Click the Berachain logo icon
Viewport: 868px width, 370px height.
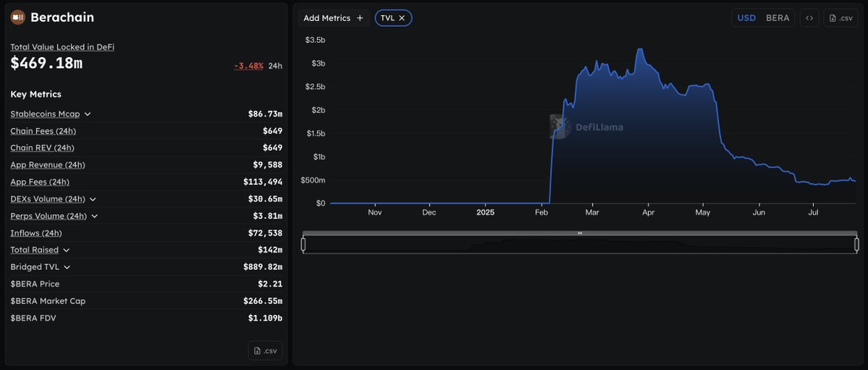17,17
